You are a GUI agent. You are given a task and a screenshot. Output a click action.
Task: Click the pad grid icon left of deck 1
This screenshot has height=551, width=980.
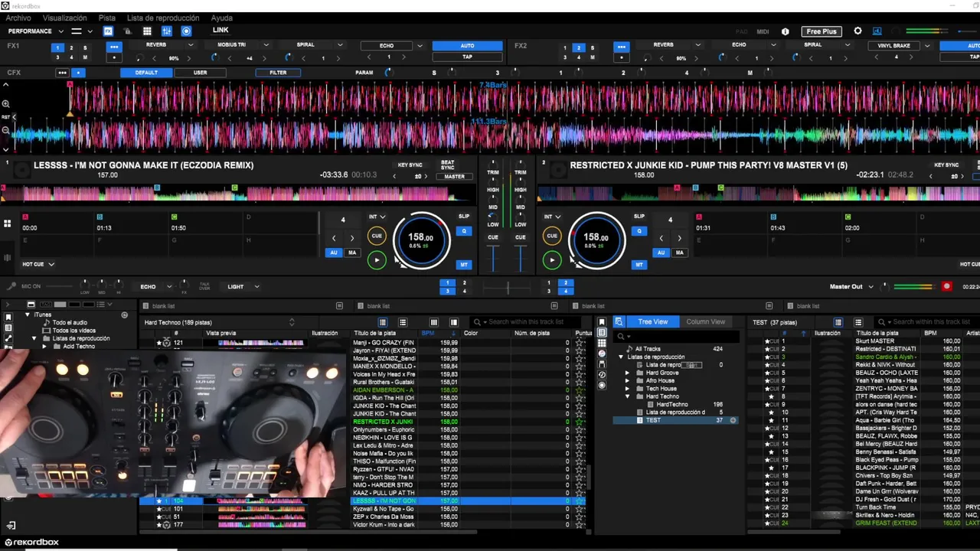(7, 223)
